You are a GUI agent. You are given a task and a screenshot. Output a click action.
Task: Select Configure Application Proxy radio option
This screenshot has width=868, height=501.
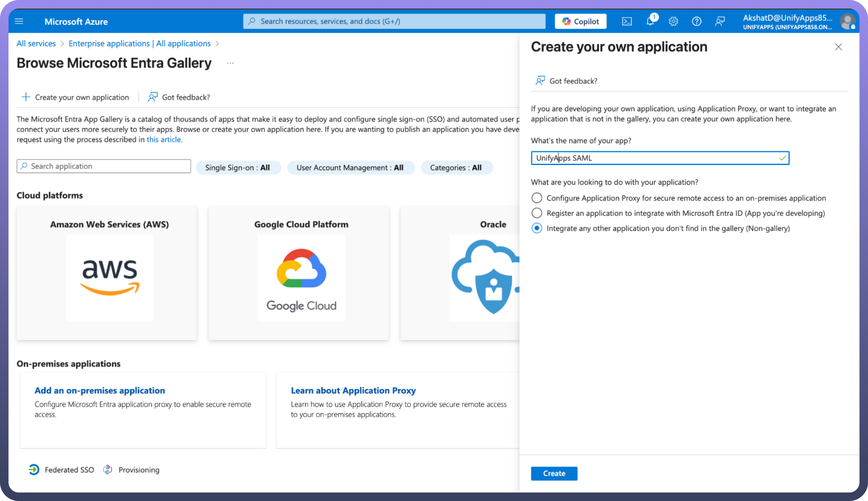[x=536, y=198]
